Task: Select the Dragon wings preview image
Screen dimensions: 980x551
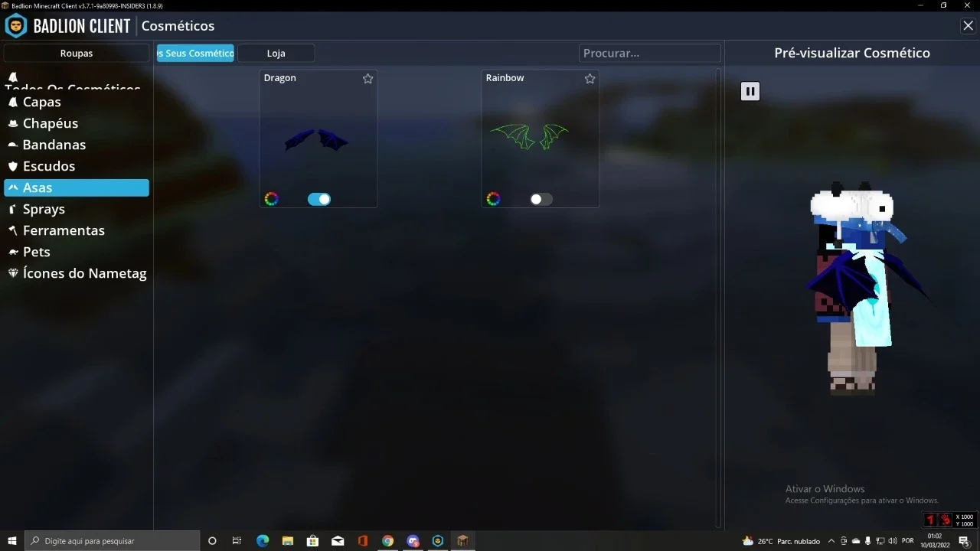Action: tap(317, 140)
